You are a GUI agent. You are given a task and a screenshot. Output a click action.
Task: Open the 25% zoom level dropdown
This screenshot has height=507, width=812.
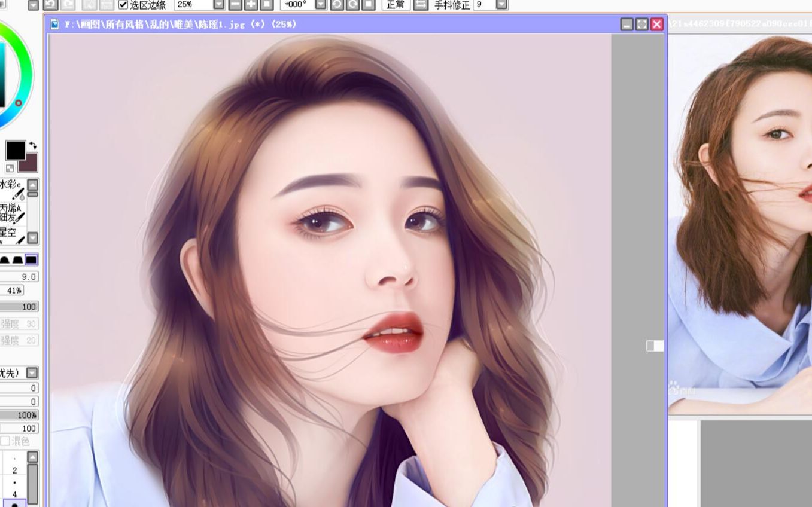(x=219, y=5)
